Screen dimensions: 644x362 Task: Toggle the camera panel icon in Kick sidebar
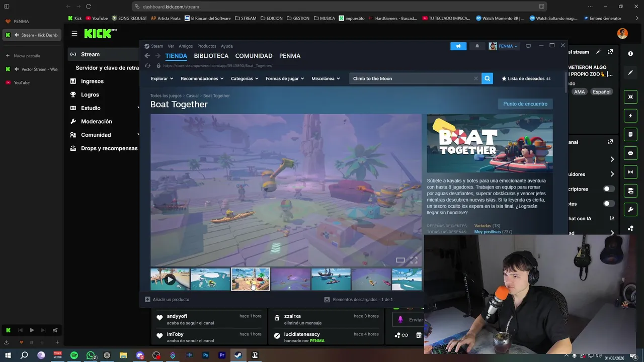(x=630, y=191)
